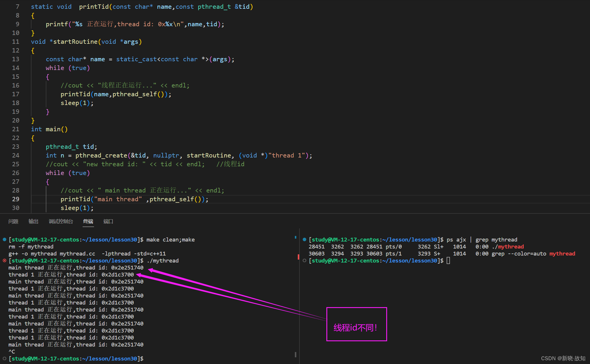Click blue dot beside ps ajx command
Viewport: 590px width, 364px height.
pyautogui.click(x=304, y=239)
